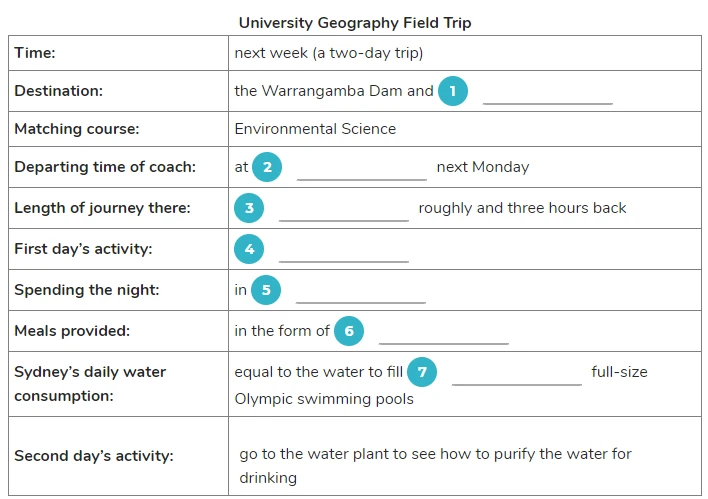The height and width of the screenshot is (499, 708).
Task: Click the number 7 circle badge
Action: click(x=422, y=372)
